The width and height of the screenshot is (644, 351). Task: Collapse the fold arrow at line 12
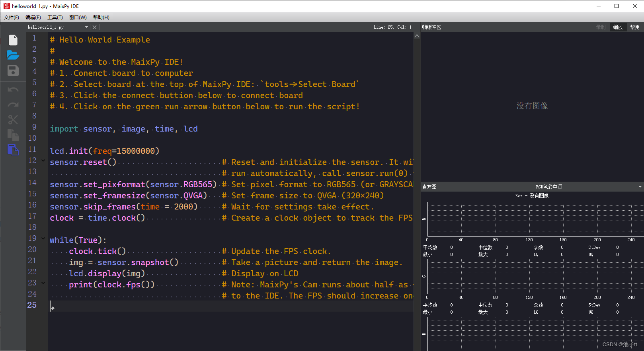click(43, 161)
